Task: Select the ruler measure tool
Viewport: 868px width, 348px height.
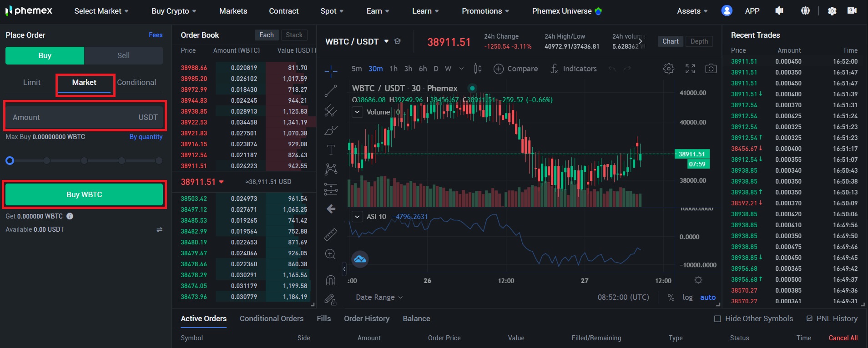Action: tap(331, 234)
